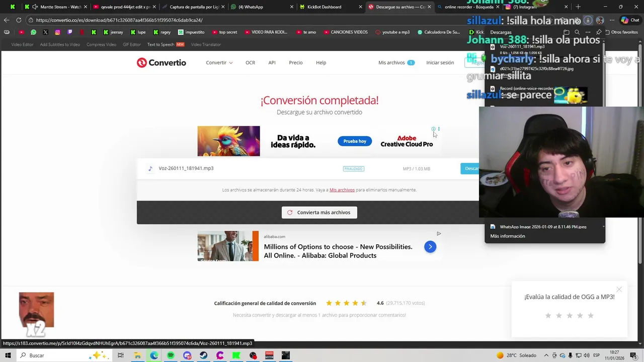Open the top secret bookmark

coord(224,32)
